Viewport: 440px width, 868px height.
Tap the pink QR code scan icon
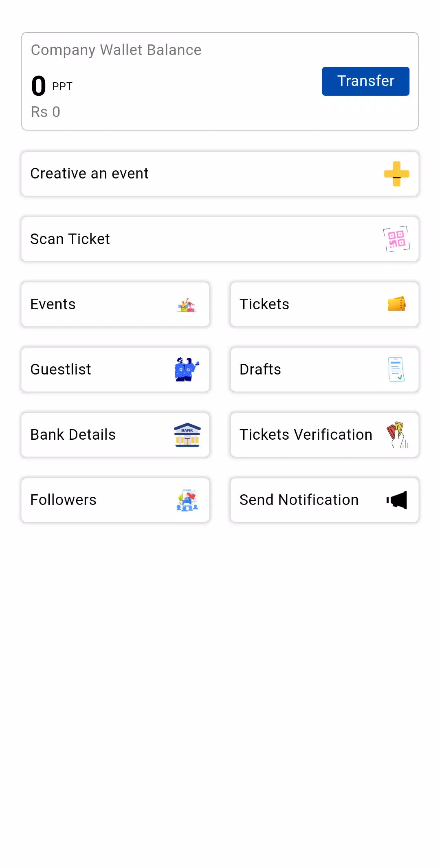(396, 239)
